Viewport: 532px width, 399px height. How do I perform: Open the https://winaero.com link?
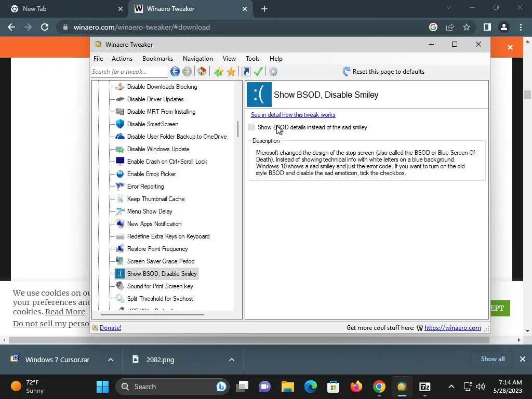[453, 328]
